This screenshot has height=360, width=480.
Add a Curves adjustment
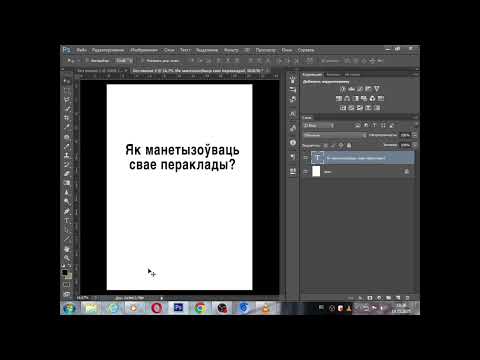[x=360, y=89]
